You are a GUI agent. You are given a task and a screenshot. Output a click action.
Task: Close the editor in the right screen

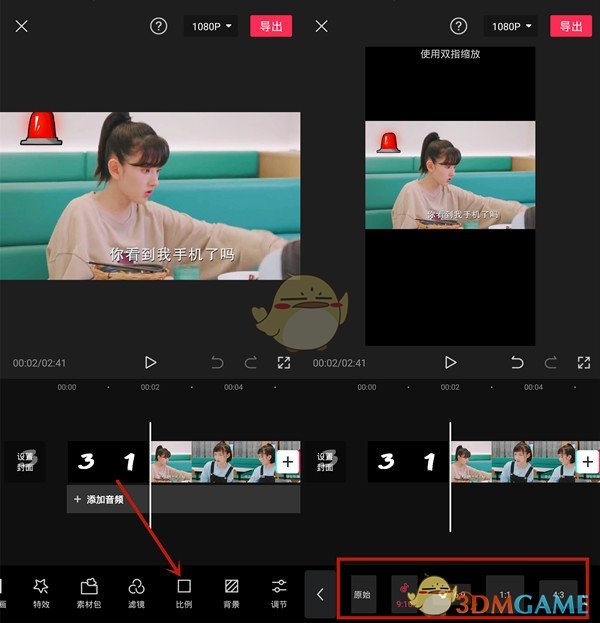click(x=321, y=27)
